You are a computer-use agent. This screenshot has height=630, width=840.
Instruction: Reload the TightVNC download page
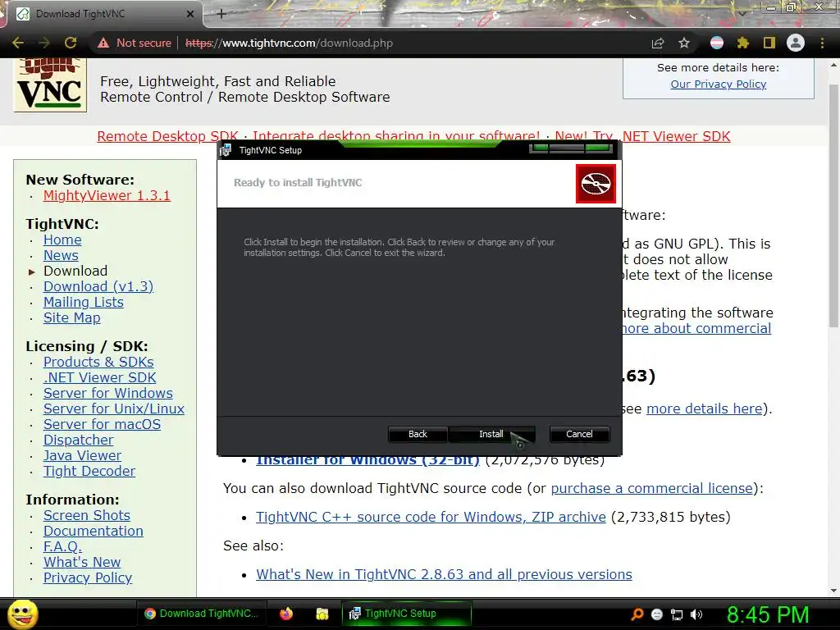point(71,43)
